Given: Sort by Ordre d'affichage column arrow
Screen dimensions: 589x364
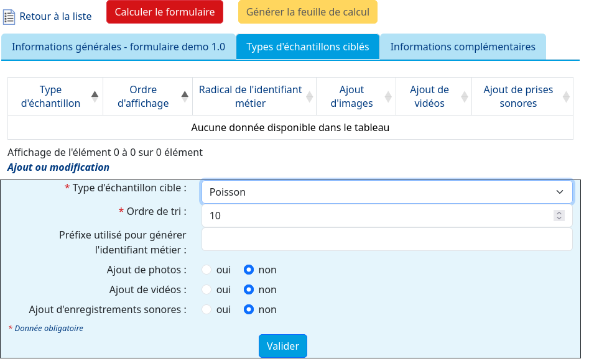Looking at the screenshot, I should (x=185, y=96).
